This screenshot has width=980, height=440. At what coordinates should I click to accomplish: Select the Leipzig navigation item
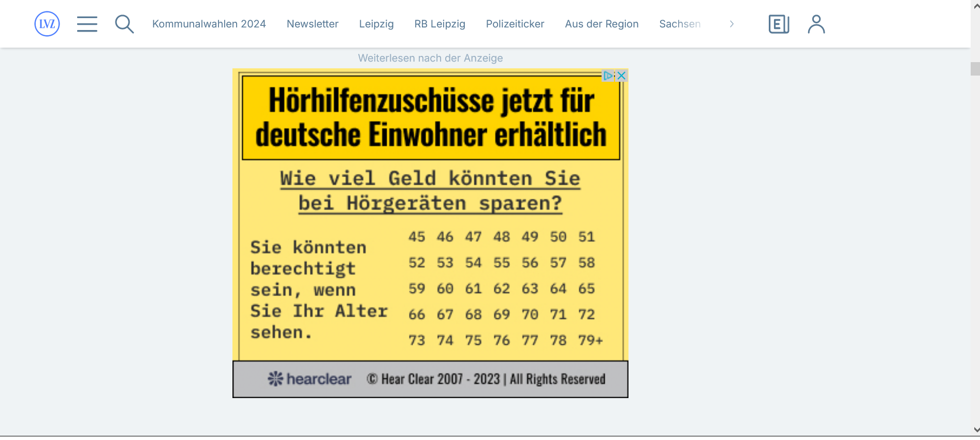click(376, 24)
